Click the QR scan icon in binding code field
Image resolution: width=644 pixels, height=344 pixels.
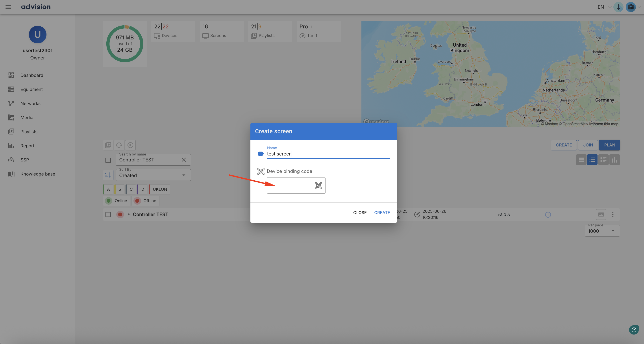(x=318, y=185)
